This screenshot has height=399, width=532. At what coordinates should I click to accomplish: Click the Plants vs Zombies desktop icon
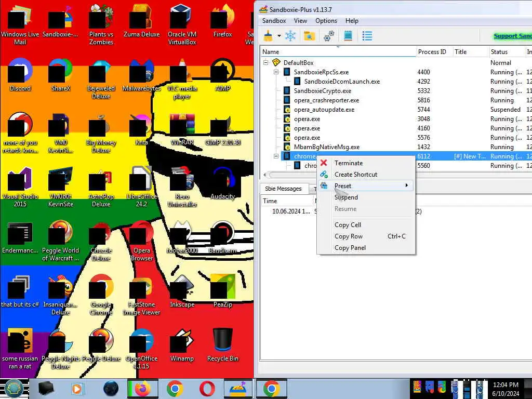click(101, 24)
